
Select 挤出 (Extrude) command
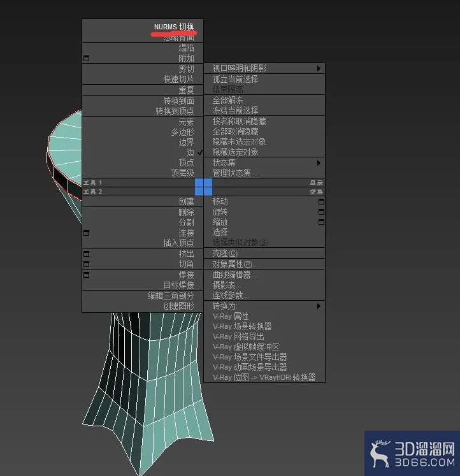coord(186,254)
